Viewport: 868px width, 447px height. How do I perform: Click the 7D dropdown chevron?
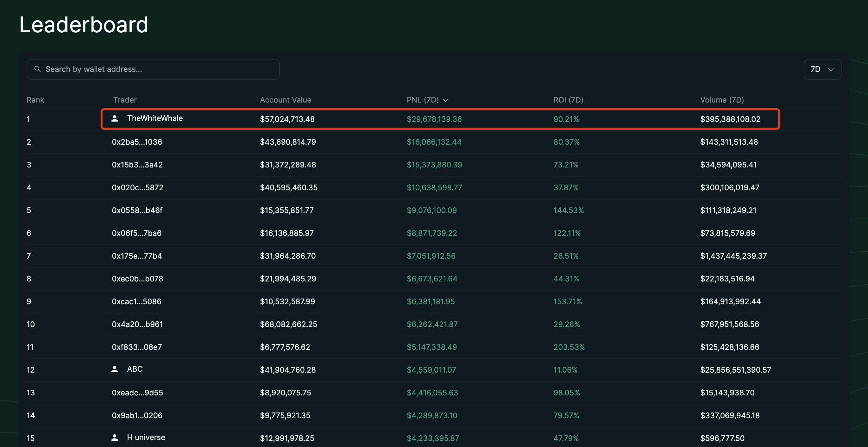831,70
